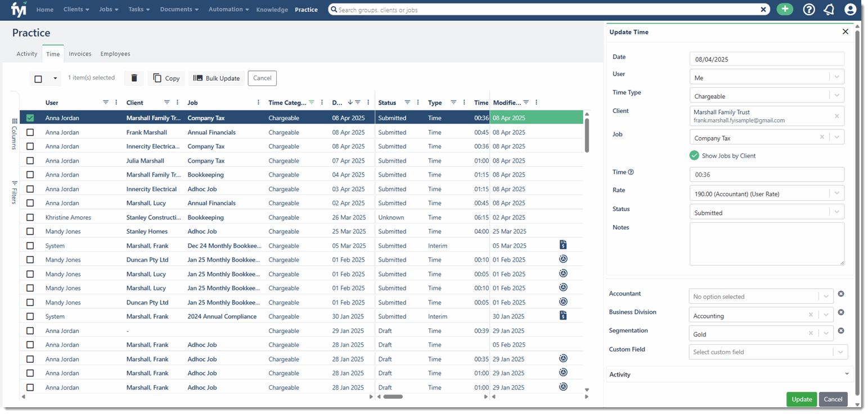Click invoice icon on Dec 24 Monthly Bookkeeping row
Screen dimensions: 868x414
click(x=563, y=245)
